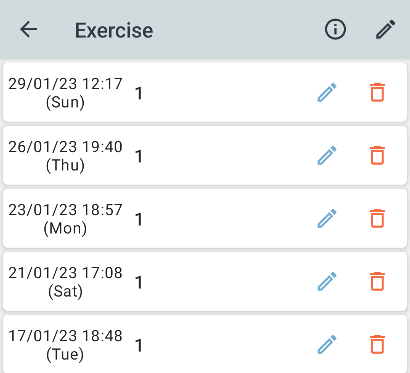Open the 29/01/23 (Sun) data point card
Viewport: 410px width, 373px height.
pos(205,92)
